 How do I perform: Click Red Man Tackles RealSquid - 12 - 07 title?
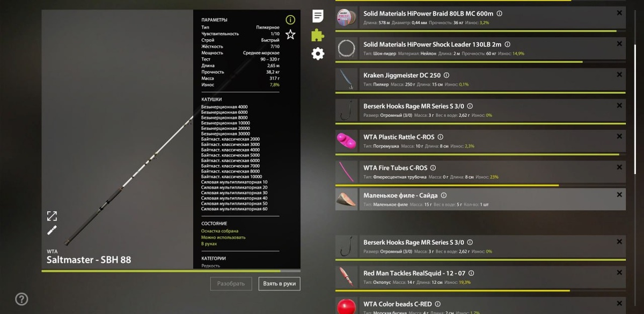click(414, 273)
